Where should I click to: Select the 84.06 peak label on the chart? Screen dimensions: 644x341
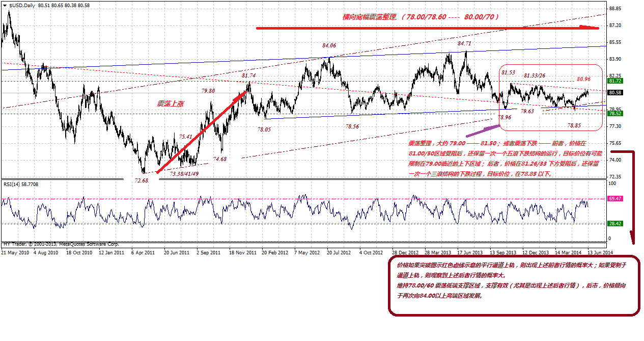[x=329, y=45]
